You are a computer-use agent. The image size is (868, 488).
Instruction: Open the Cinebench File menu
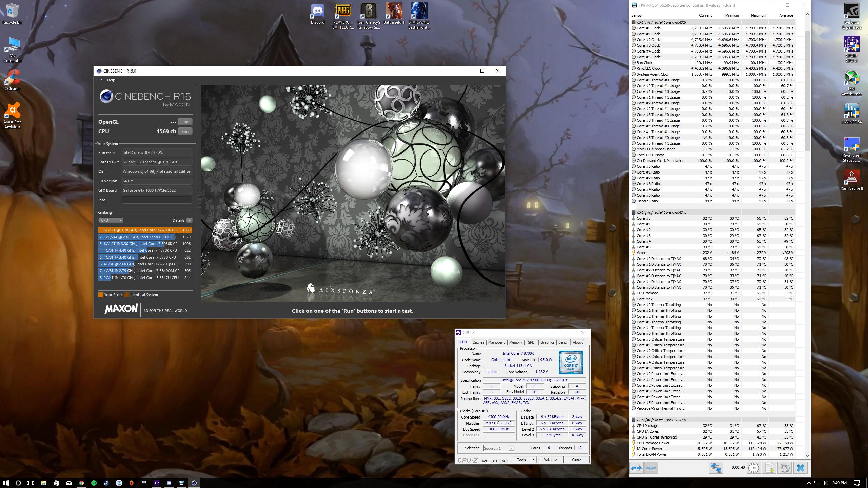point(99,80)
